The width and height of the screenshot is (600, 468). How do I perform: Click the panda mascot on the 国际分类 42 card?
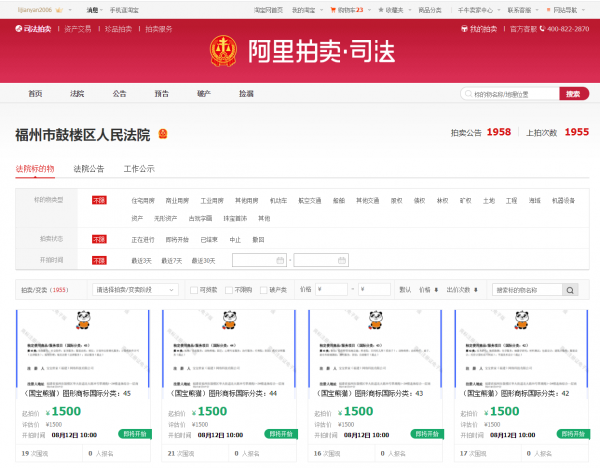coord(522,320)
